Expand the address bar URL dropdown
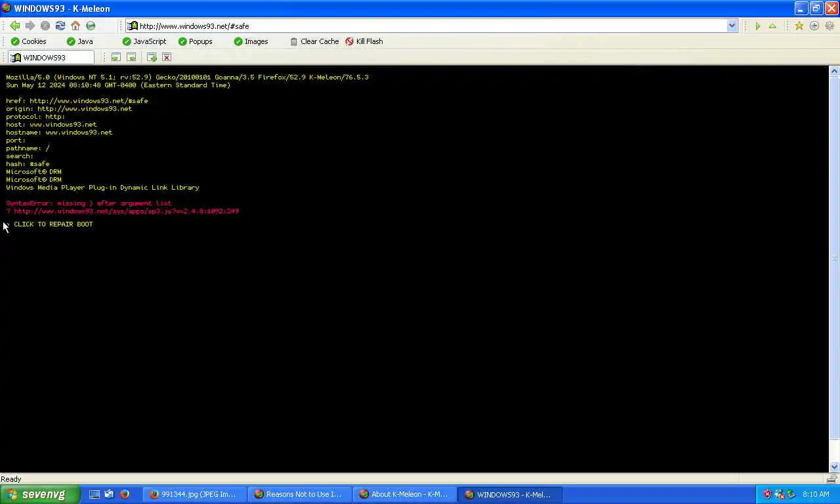This screenshot has width=840, height=504. pyautogui.click(x=732, y=26)
